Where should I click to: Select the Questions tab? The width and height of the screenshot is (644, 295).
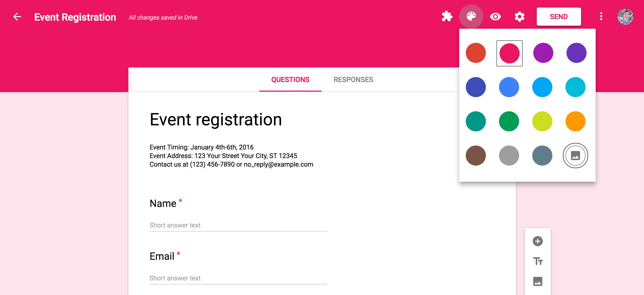(x=290, y=80)
